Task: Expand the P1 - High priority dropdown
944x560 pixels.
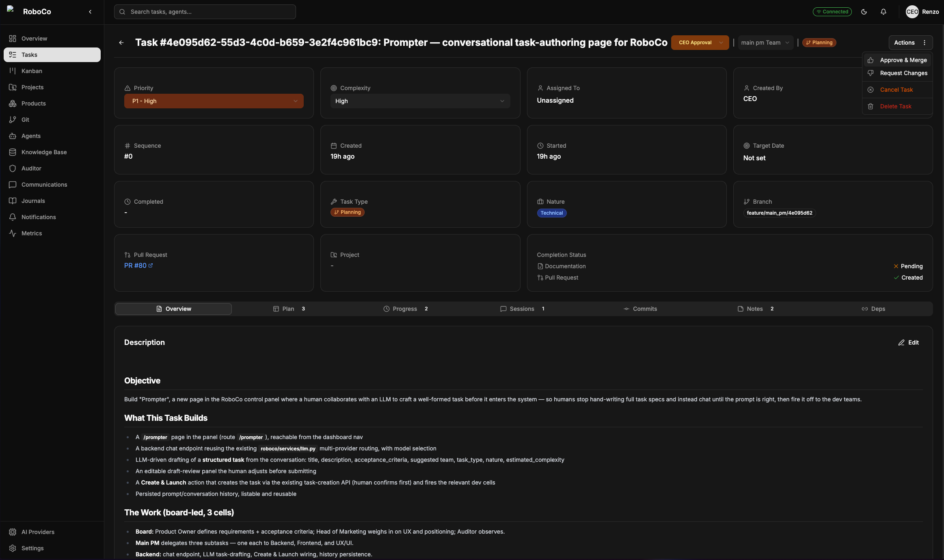Action: point(214,101)
